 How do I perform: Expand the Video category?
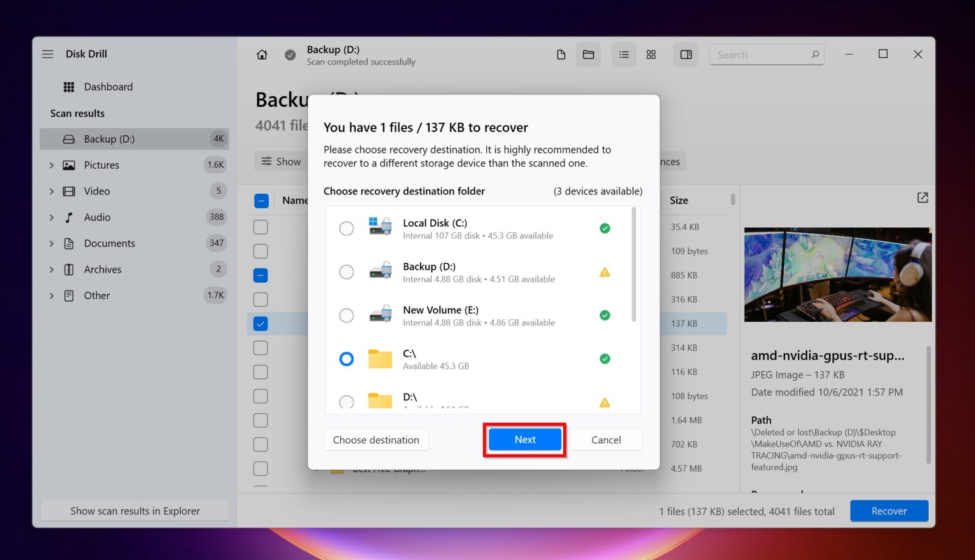(x=52, y=191)
